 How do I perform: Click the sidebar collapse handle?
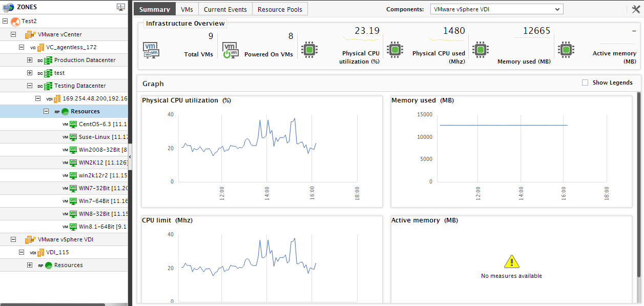pyautogui.click(x=130, y=156)
